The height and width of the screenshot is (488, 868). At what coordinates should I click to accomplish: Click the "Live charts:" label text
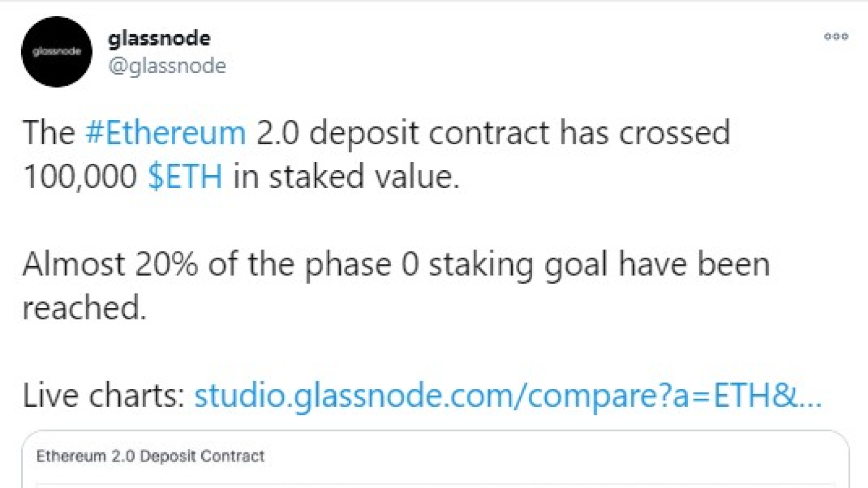[x=104, y=395]
